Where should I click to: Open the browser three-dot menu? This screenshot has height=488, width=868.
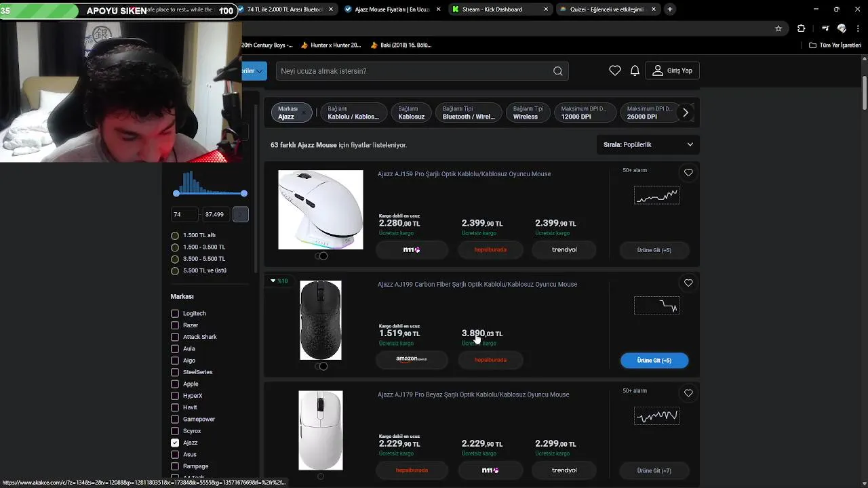[859, 28]
